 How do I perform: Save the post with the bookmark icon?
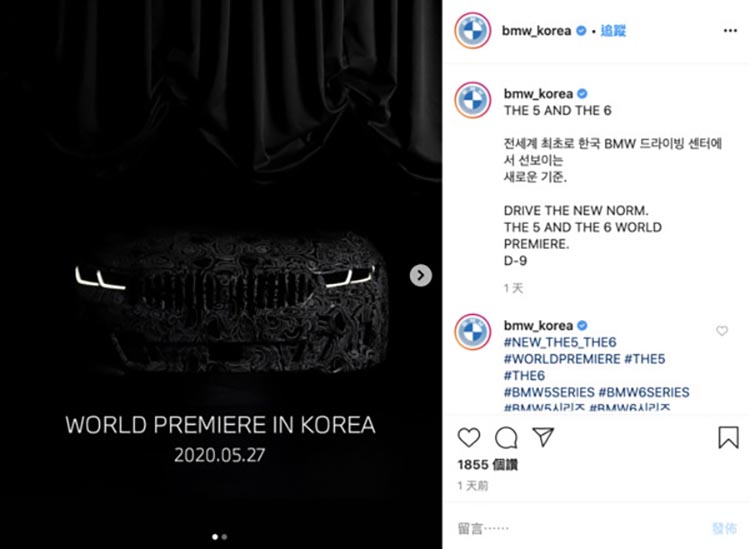point(728,437)
